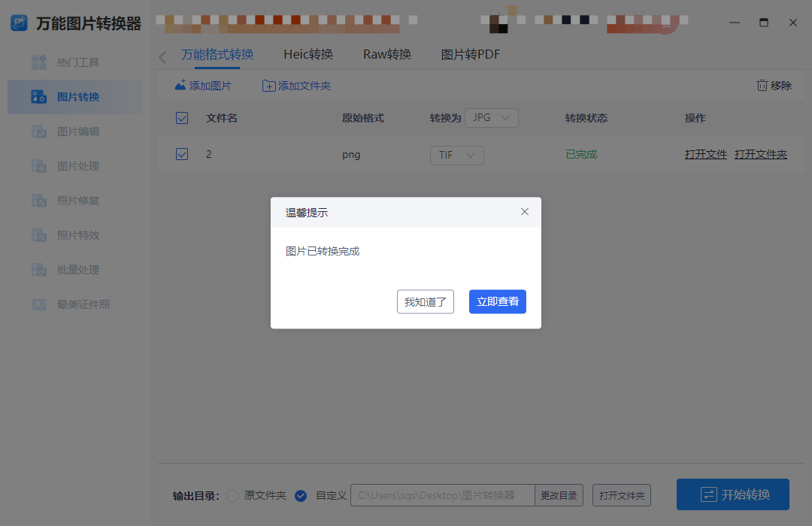Click the 最美证件照 sidebar label
Viewport: 812px width, 526px height.
point(83,304)
